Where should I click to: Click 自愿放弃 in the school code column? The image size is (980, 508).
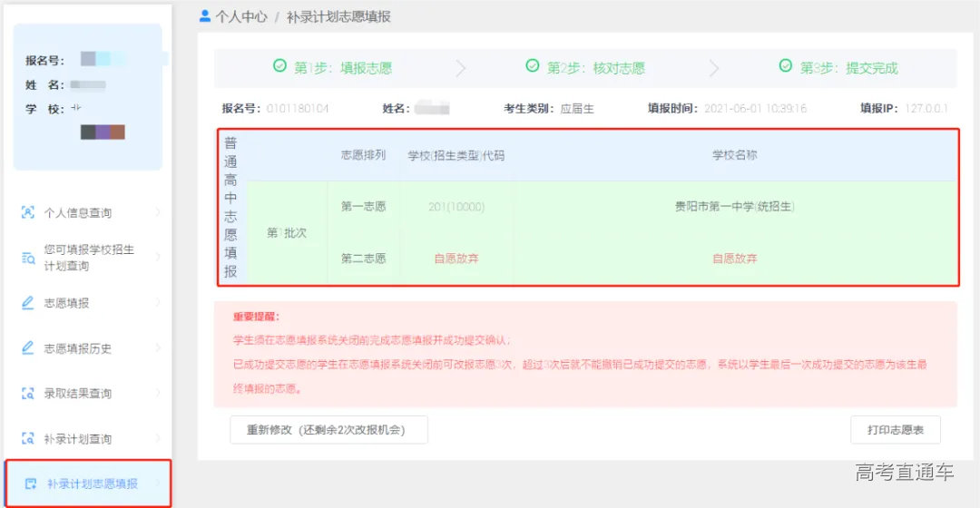456,258
